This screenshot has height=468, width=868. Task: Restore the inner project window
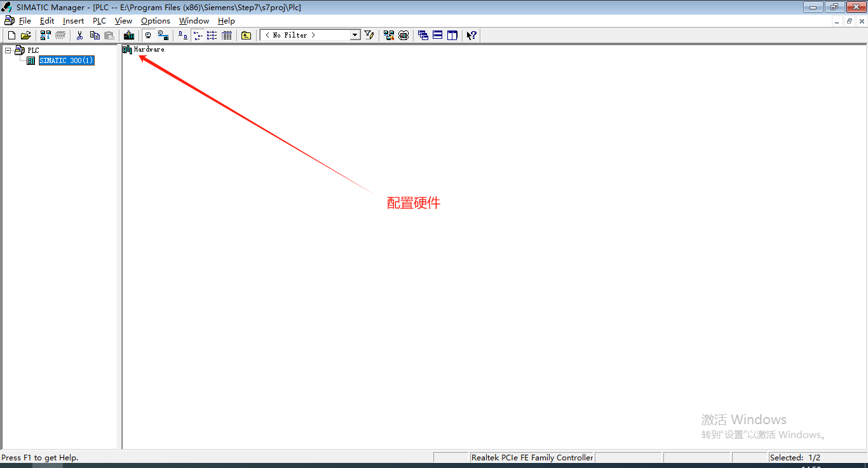[x=850, y=21]
